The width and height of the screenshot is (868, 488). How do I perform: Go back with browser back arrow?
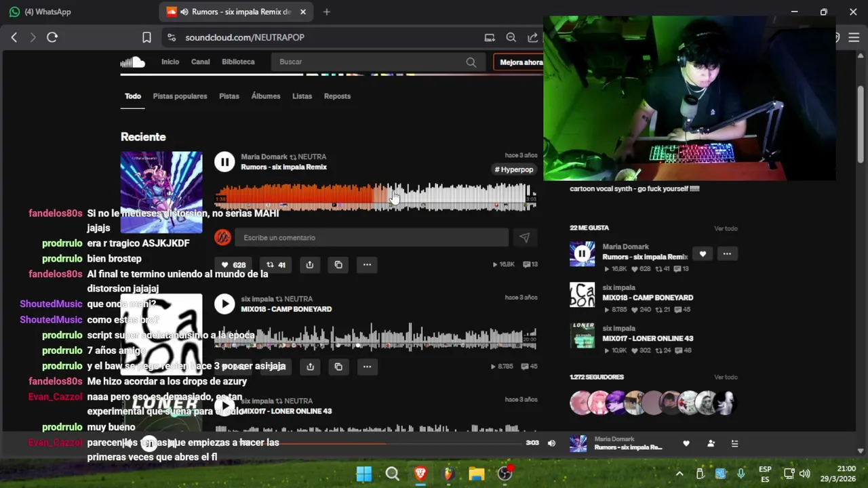coord(14,37)
